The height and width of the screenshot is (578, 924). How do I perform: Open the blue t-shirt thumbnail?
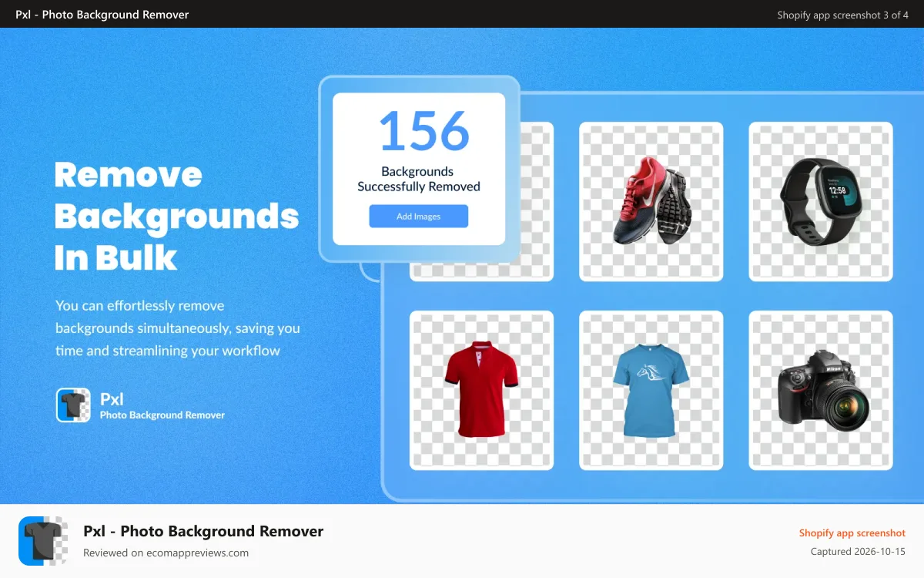click(x=651, y=390)
